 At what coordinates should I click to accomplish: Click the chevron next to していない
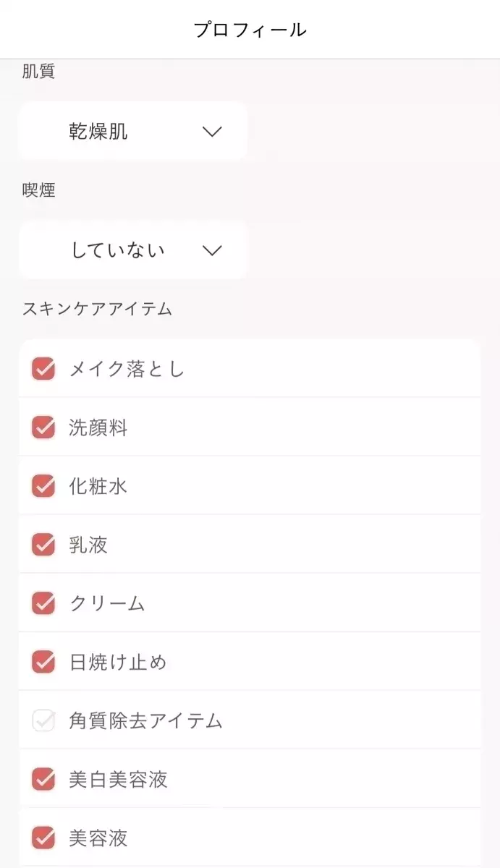click(211, 250)
